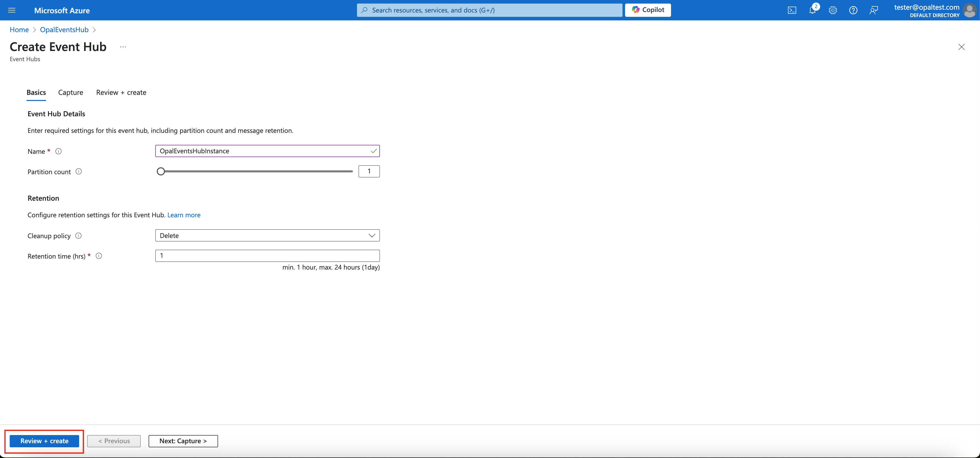The height and width of the screenshot is (458, 980).
Task: Click the Retention time info icon
Action: [99, 256]
